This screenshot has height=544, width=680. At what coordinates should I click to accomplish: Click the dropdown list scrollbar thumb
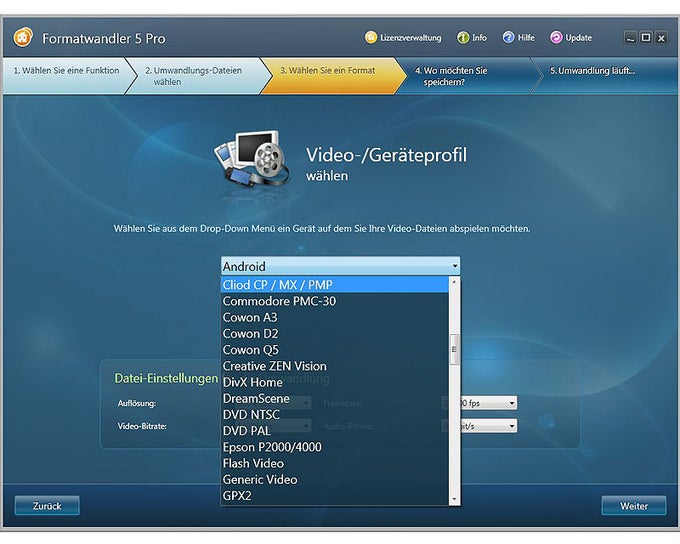point(454,349)
